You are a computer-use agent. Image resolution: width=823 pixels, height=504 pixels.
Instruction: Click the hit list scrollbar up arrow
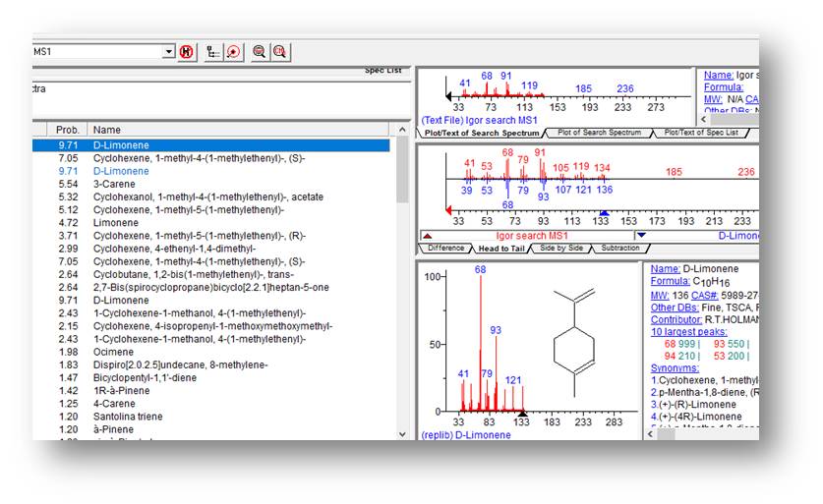(x=402, y=130)
